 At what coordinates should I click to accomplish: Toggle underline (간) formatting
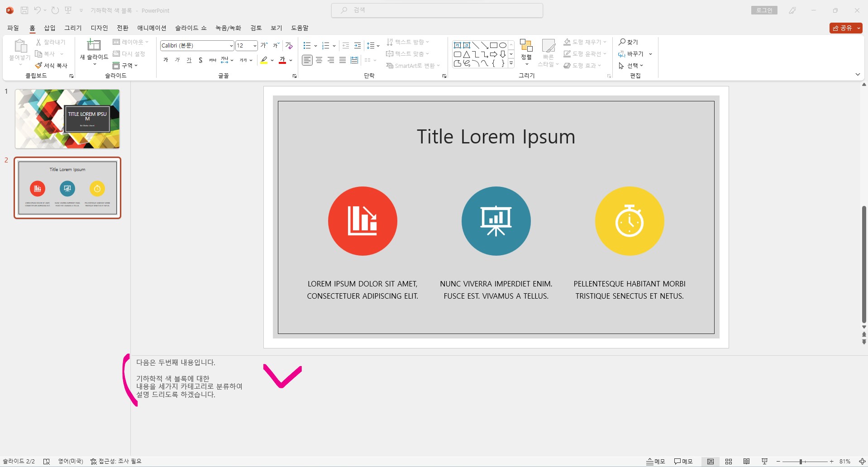click(x=189, y=60)
